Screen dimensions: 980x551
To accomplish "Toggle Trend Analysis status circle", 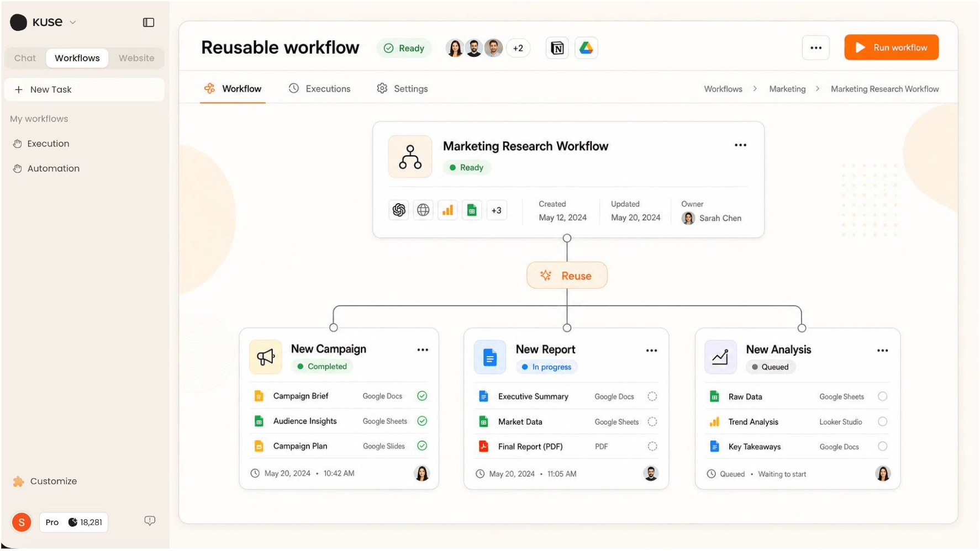I will coord(883,422).
